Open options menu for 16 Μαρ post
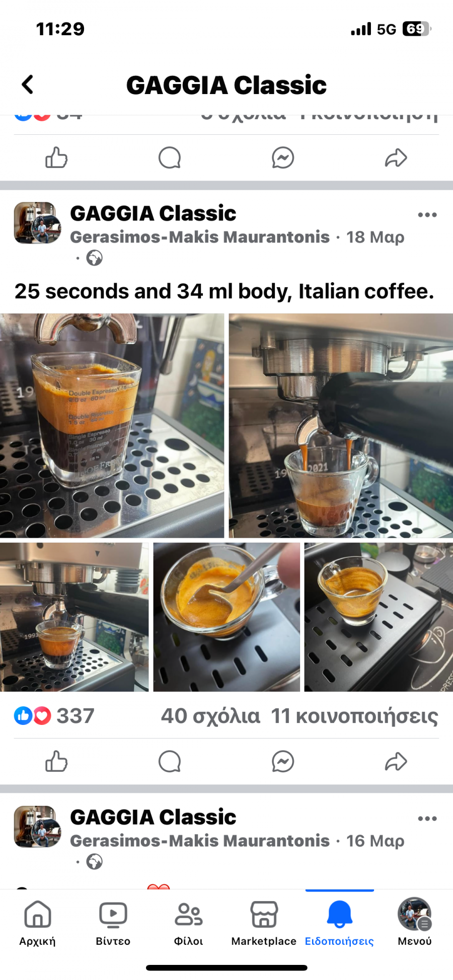Screen dimensions: 453x980 tap(427, 819)
